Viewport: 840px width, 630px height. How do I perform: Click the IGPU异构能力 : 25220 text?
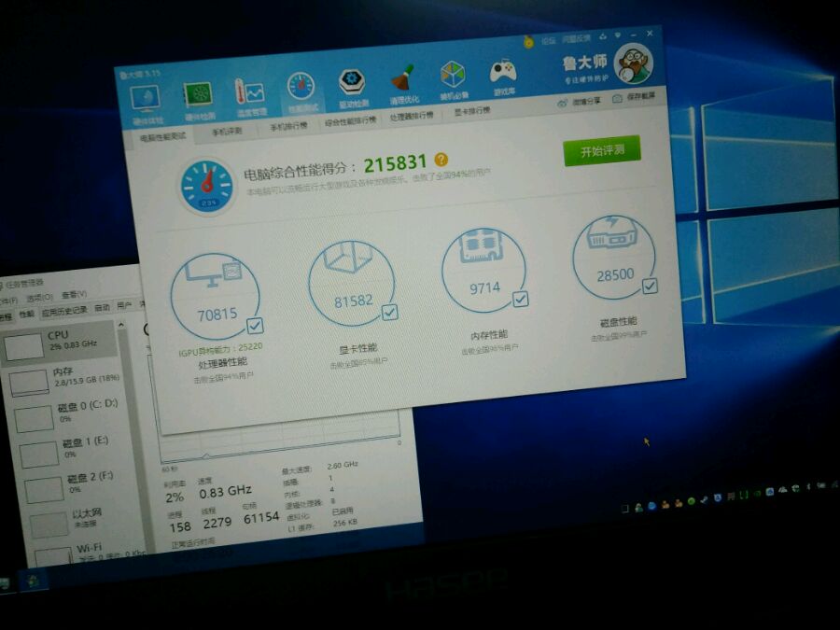pyautogui.click(x=220, y=349)
